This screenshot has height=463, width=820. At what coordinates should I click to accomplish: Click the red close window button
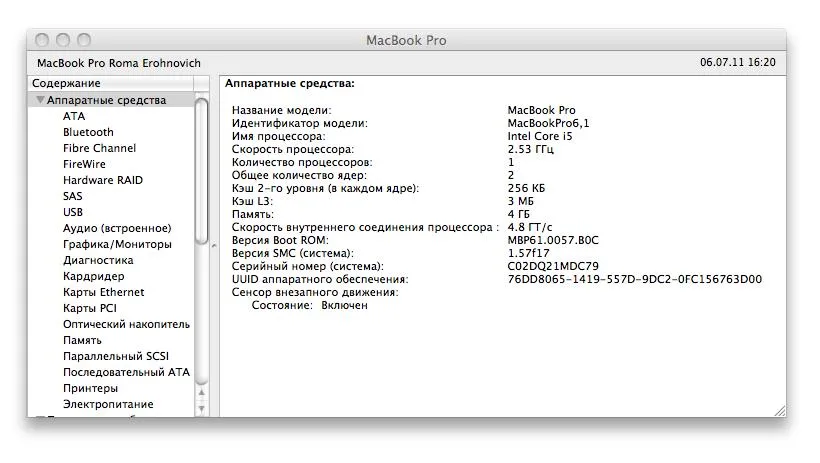43,40
